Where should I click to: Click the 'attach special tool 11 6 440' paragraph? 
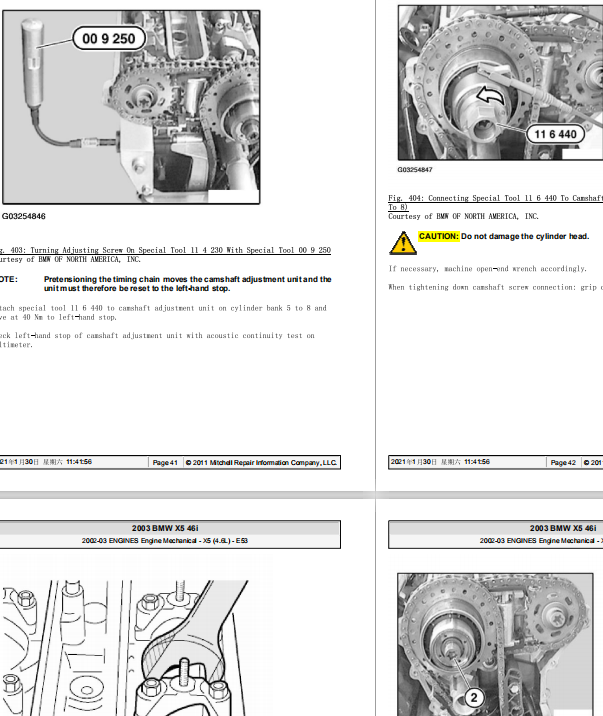(x=163, y=313)
